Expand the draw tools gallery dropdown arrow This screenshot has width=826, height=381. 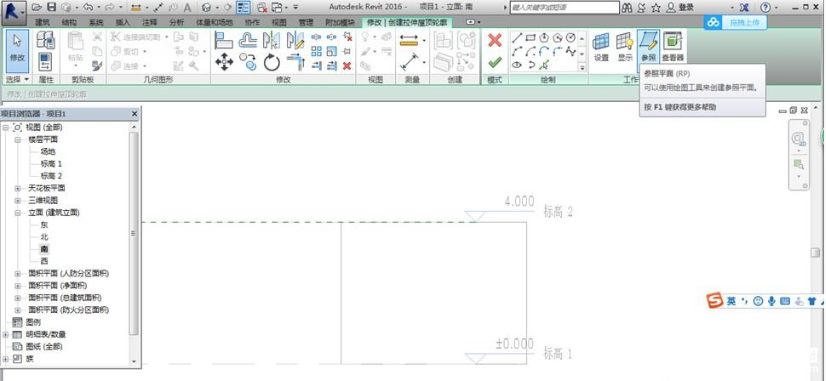coord(582,67)
